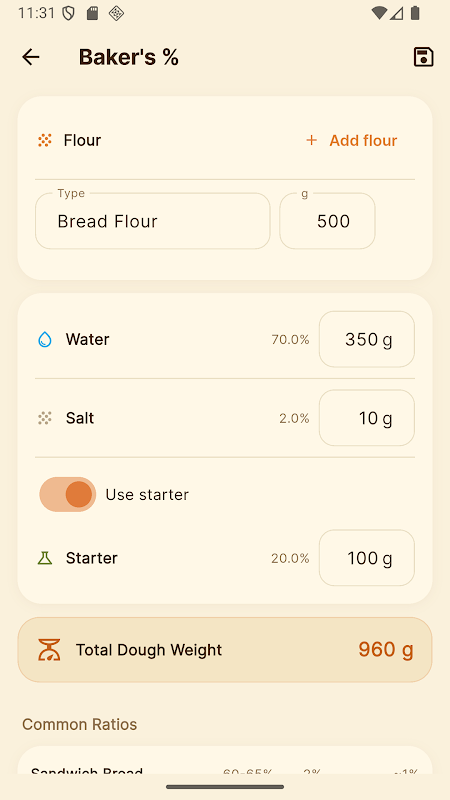Change the salt amount 10 g field
Screen dimensions: 450x800
click(x=367, y=418)
